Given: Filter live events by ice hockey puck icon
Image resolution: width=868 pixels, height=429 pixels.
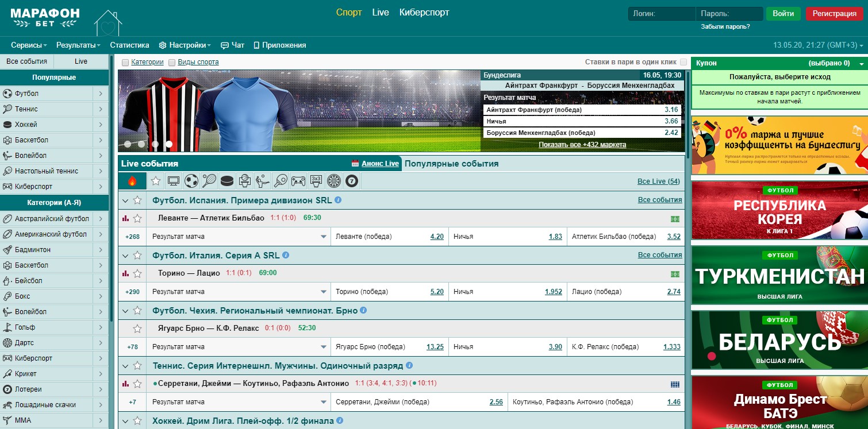Looking at the screenshot, I should (227, 181).
